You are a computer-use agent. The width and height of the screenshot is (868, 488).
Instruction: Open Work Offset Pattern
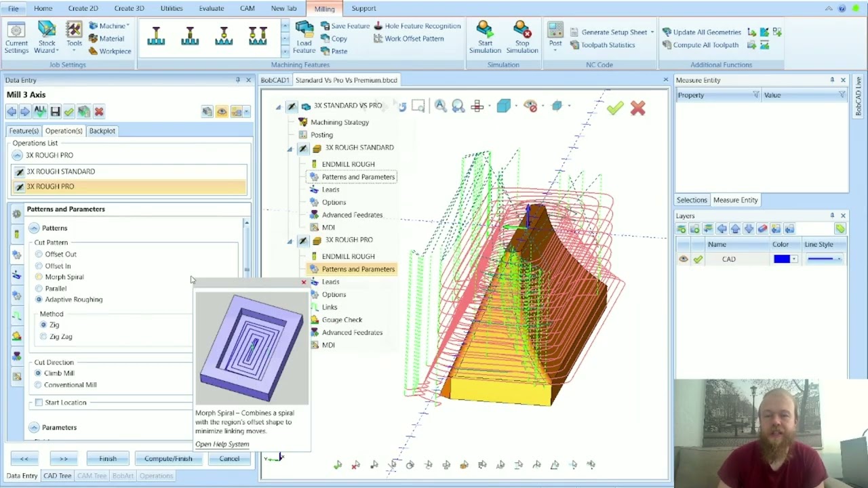click(x=409, y=39)
